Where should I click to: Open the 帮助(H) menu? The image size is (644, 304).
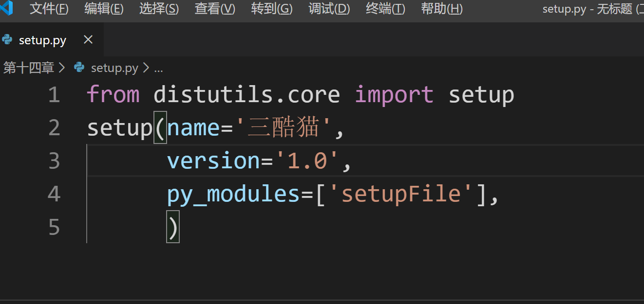442,9
